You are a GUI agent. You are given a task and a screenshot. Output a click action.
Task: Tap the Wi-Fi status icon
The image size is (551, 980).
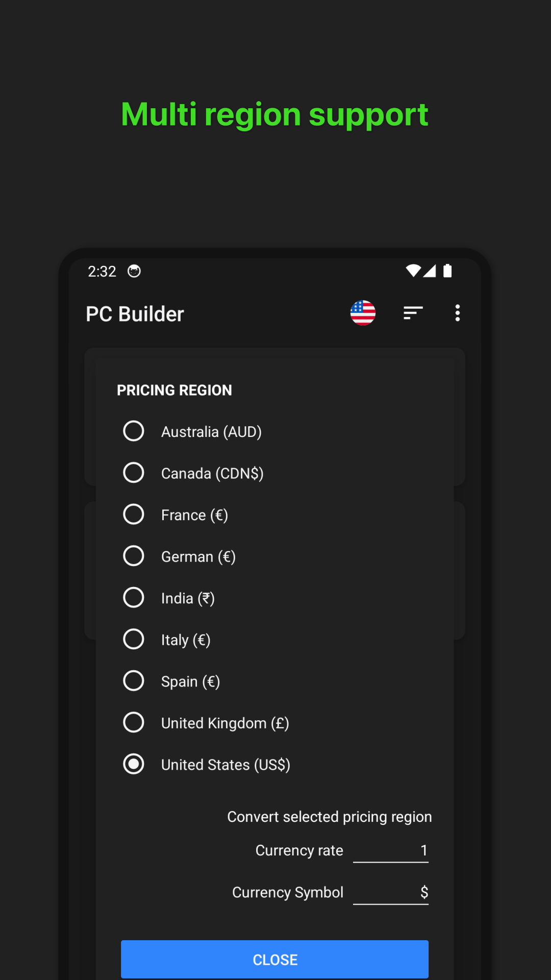(x=413, y=271)
